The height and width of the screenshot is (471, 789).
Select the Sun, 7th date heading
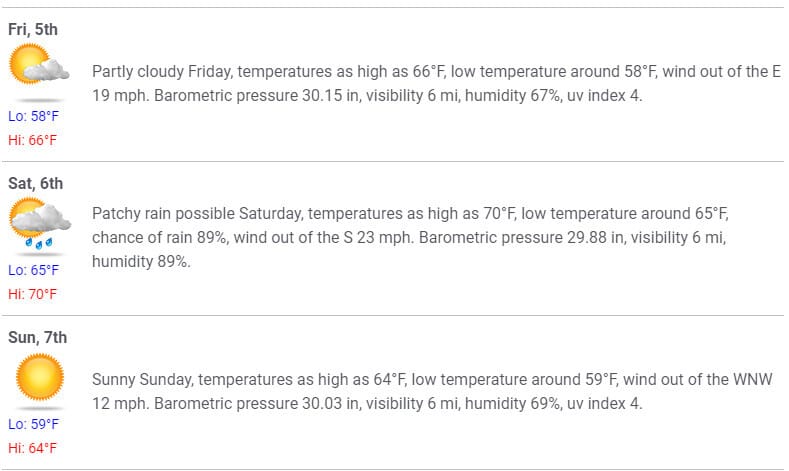click(37, 337)
